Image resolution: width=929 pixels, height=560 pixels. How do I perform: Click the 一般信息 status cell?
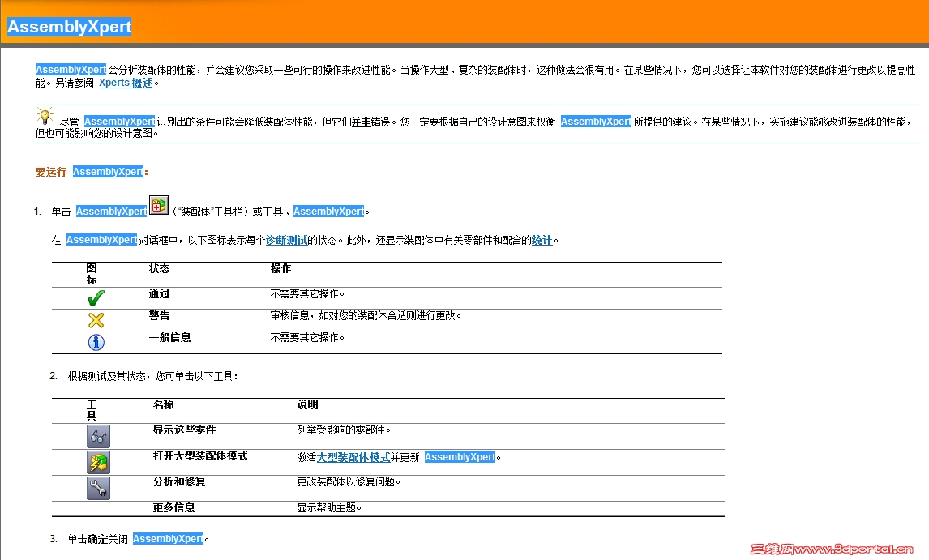pyautogui.click(x=169, y=337)
